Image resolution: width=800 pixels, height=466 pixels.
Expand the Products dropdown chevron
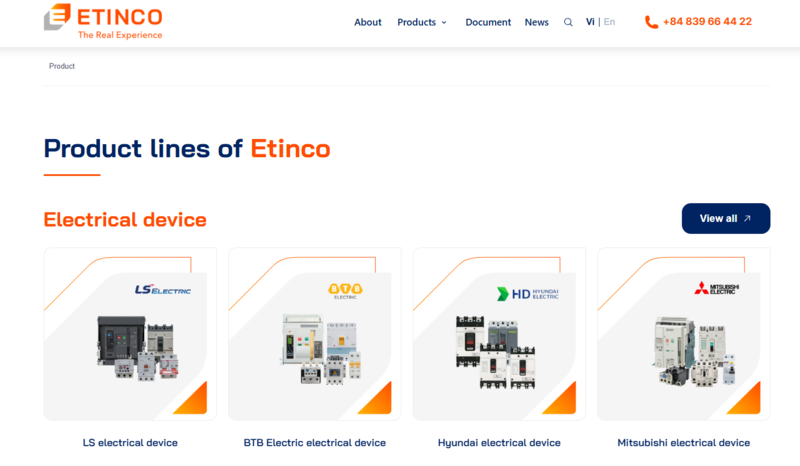pos(444,22)
